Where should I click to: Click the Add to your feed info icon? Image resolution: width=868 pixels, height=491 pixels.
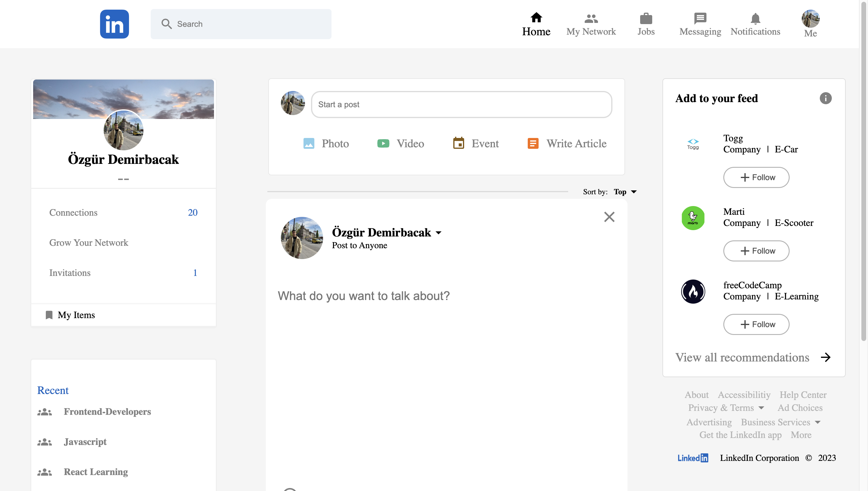[x=826, y=98]
